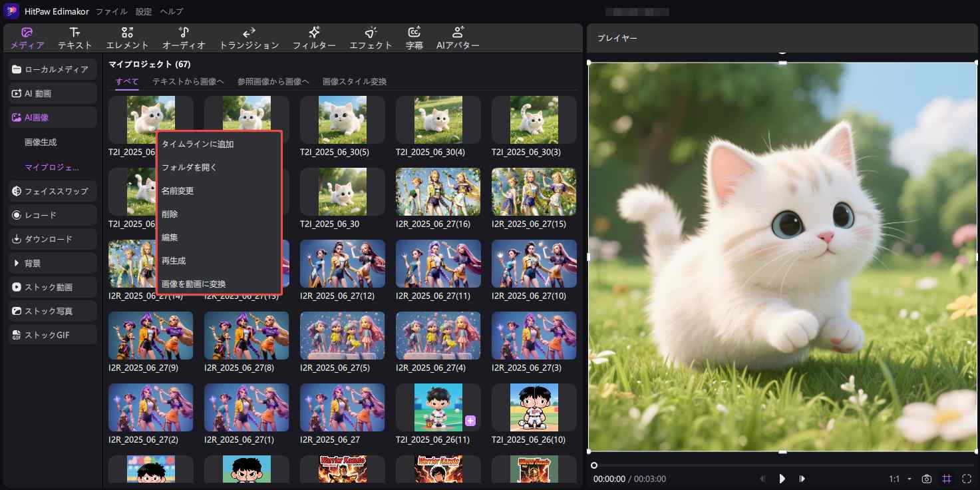Click the HitPaw Edimakor logo icon

pos(11,11)
